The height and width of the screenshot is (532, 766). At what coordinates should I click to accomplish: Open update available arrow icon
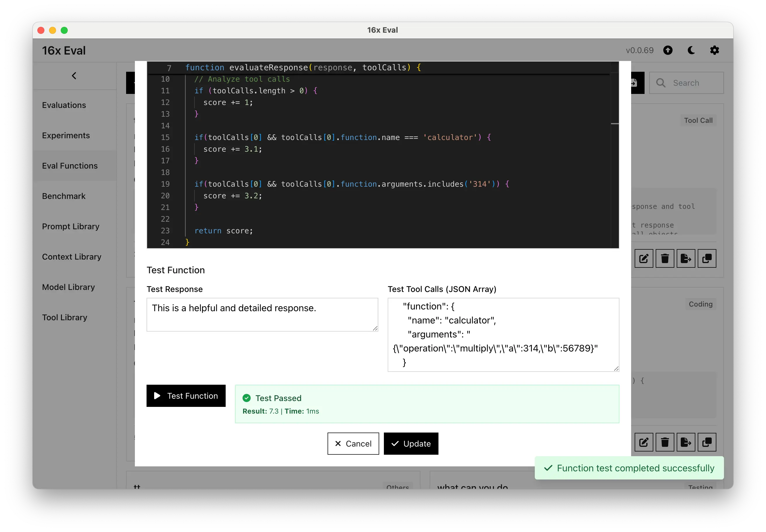coord(668,50)
